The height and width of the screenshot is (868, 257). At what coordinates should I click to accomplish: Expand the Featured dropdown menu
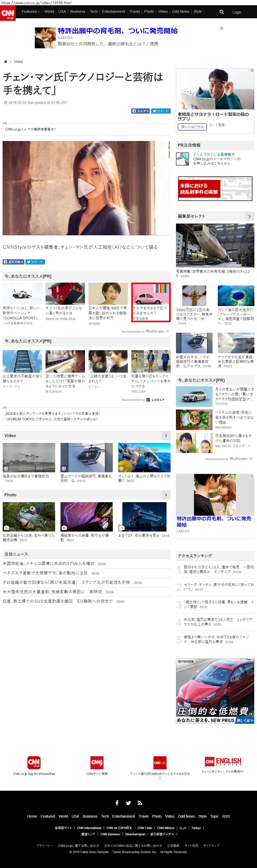(31, 11)
